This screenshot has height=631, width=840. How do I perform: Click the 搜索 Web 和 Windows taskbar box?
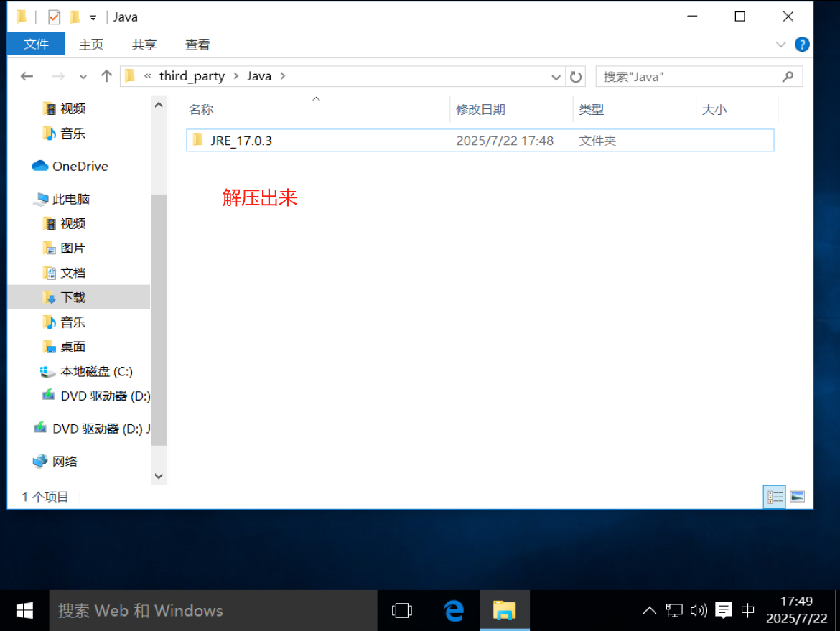213,611
